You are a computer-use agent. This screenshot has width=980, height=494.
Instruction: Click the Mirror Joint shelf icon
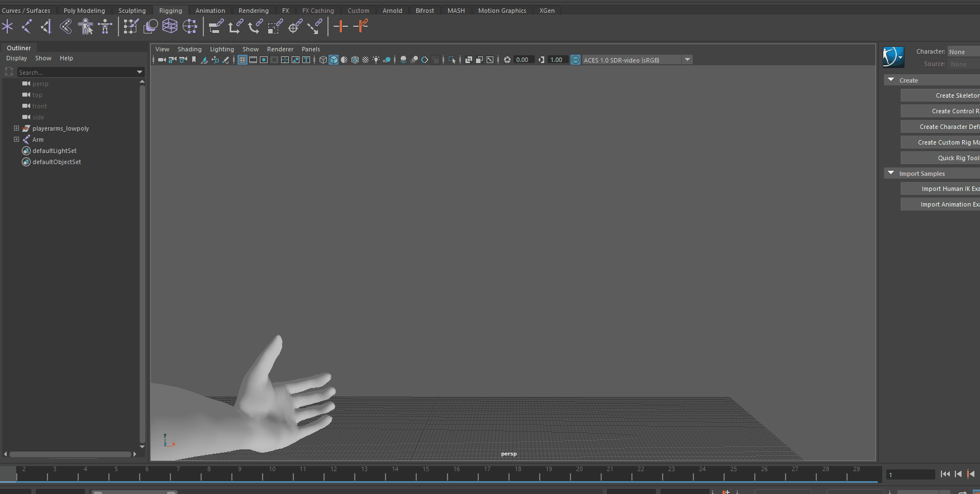[x=46, y=26]
